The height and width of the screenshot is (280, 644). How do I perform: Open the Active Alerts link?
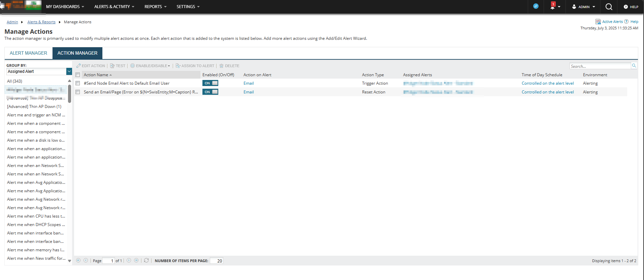[x=612, y=22]
